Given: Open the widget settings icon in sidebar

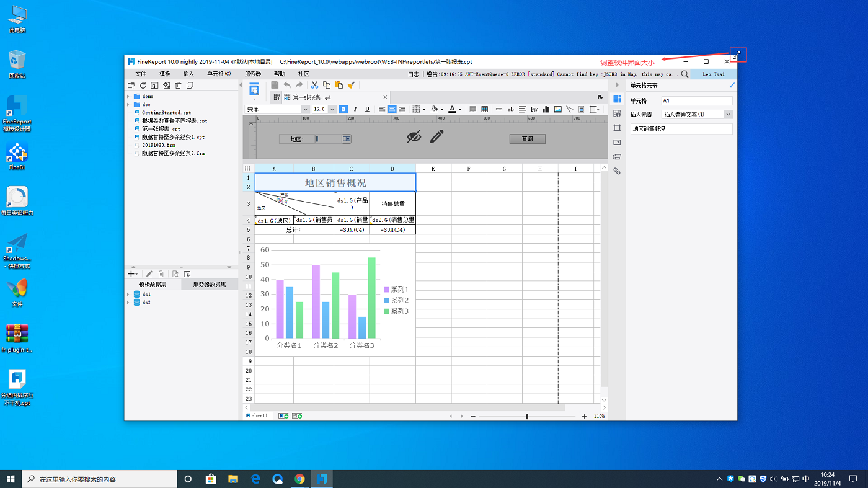Looking at the screenshot, I should (617, 143).
